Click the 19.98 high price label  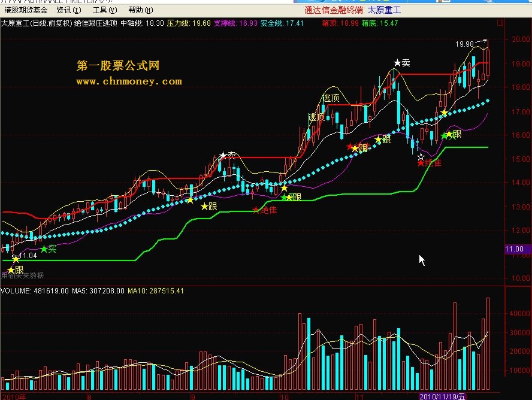464,44
